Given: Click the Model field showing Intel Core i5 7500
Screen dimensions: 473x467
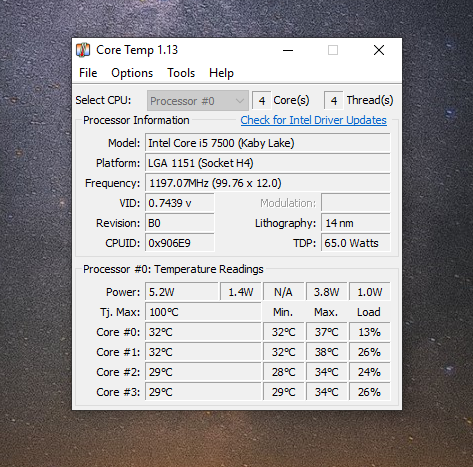Looking at the screenshot, I should (x=268, y=143).
